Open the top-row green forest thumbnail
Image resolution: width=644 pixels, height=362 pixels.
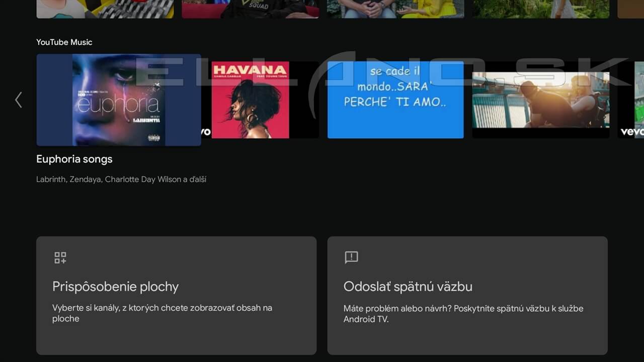click(x=541, y=9)
